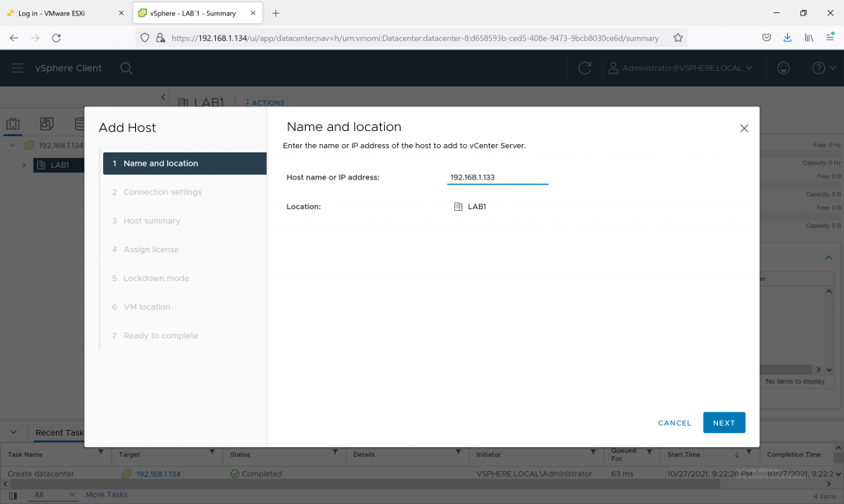Cancel the Add Host wizard
The height and width of the screenshot is (504, 844).
tap(674, 422)
